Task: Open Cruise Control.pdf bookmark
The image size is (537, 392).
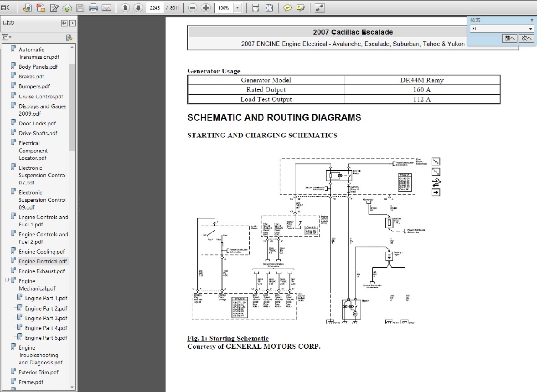Action: [41, 97]
